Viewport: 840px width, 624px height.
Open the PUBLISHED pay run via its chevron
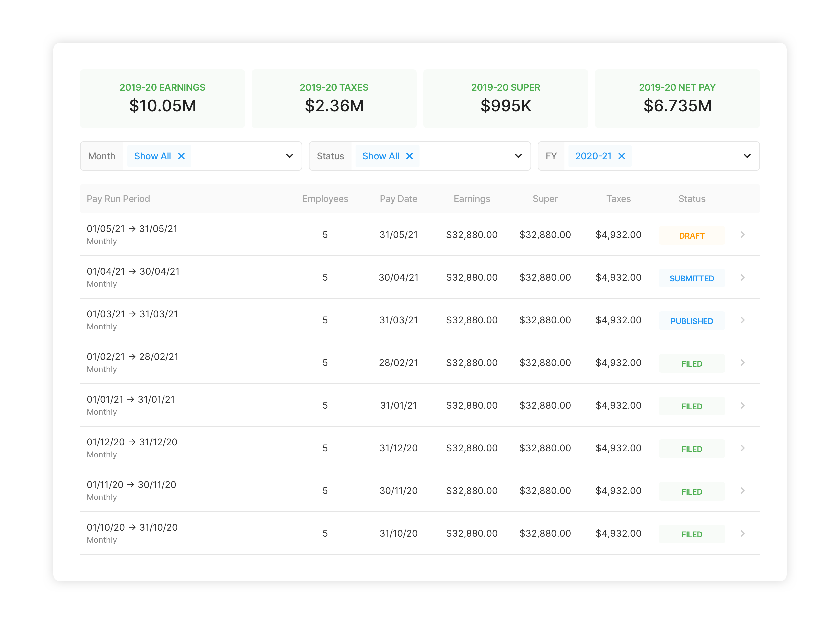[x=742, y=320]
